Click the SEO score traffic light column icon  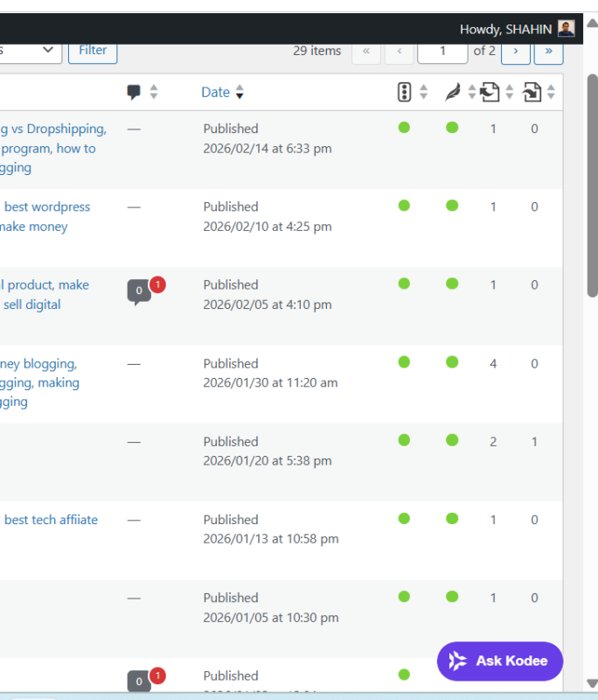coord(404,92)
